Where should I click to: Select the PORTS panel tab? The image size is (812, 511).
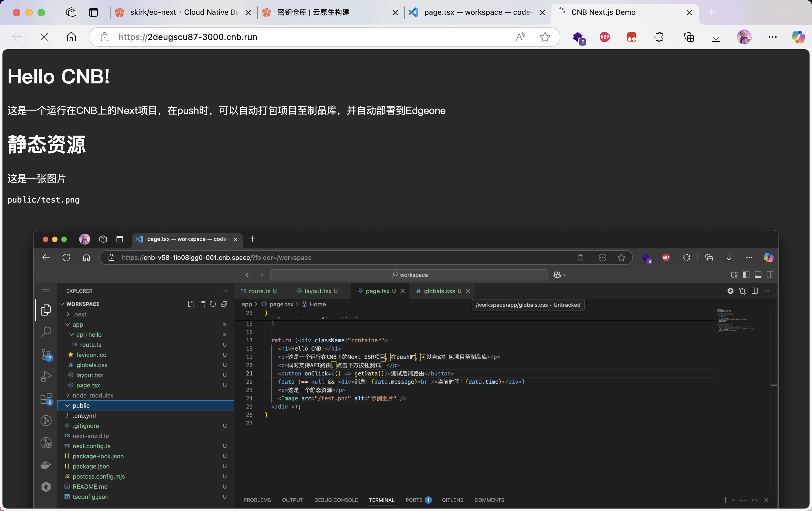414,500
